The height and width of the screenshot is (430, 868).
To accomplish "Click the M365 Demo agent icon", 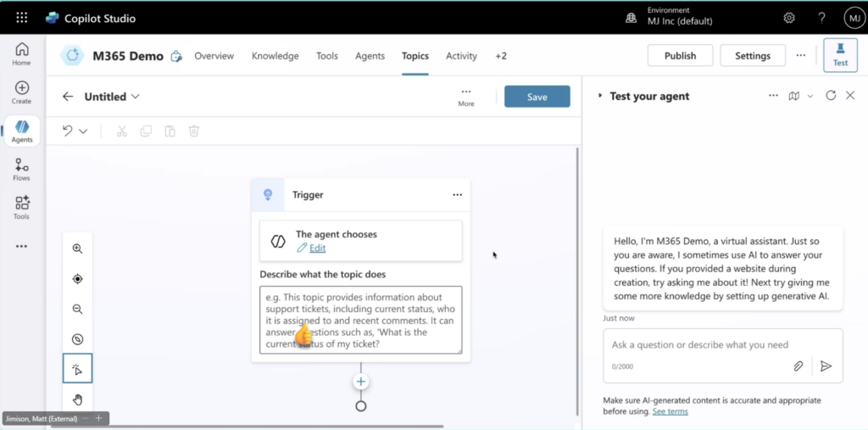I will tap(72, 55).
